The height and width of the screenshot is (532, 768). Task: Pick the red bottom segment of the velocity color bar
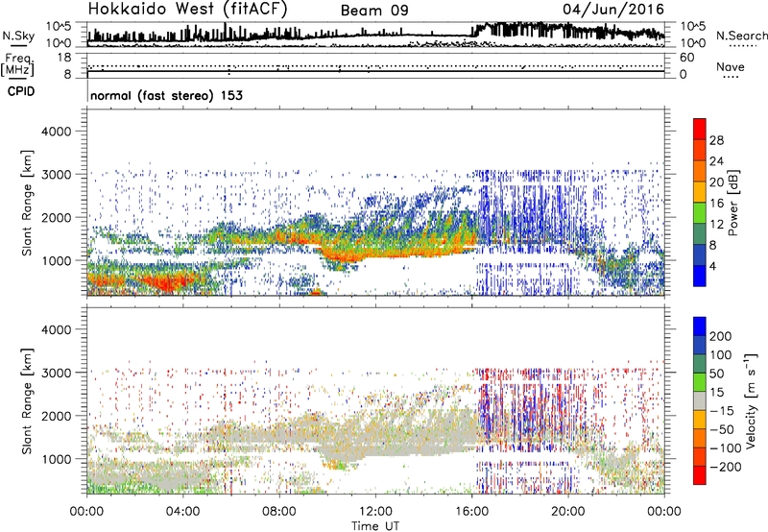(x=700, y=475)
